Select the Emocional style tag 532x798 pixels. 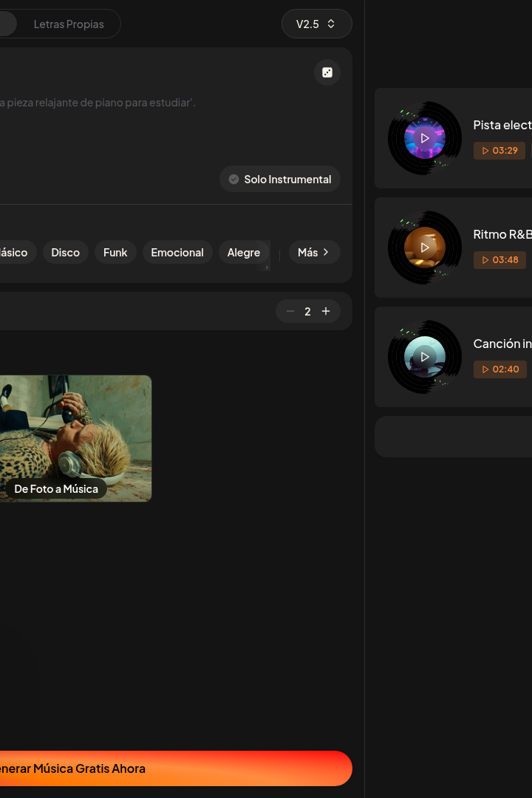(177, 253)
